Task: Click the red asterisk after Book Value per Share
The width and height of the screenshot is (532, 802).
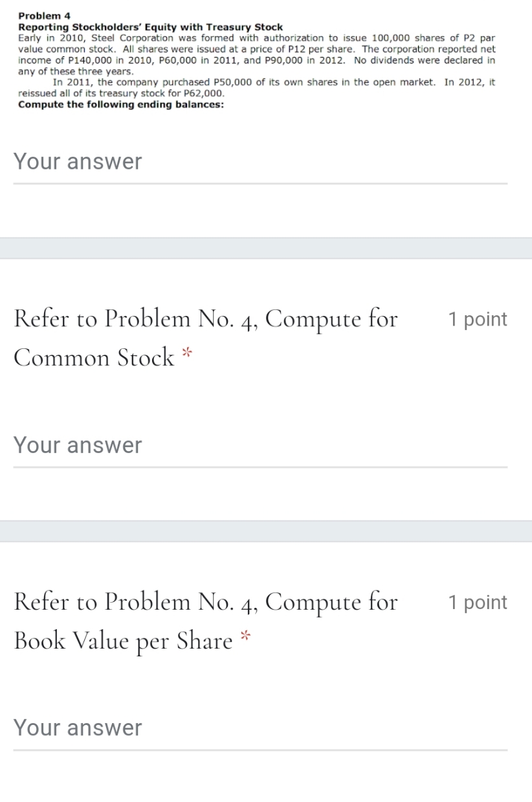Action: coord(245,636)
